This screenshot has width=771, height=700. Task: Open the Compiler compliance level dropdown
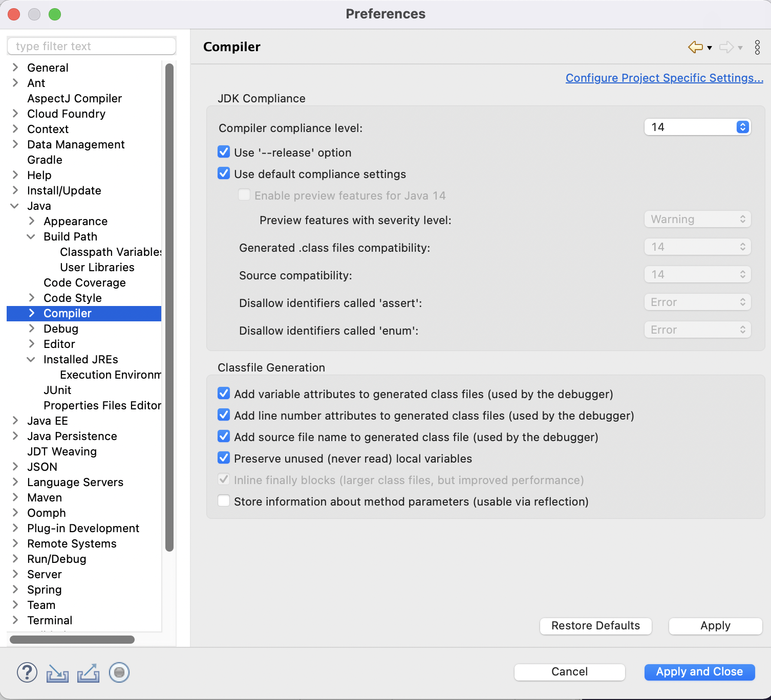click(x=697, y=127)
